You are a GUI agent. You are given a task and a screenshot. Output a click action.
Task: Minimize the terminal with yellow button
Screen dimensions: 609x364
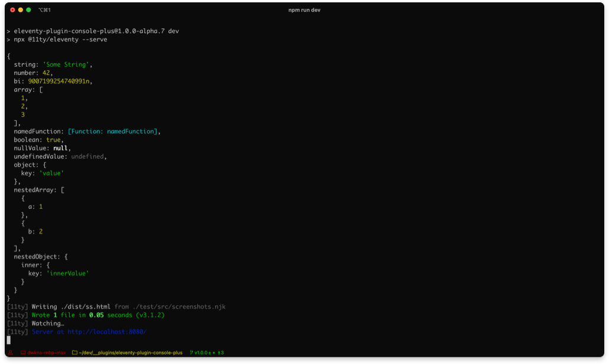pos(21,10)
